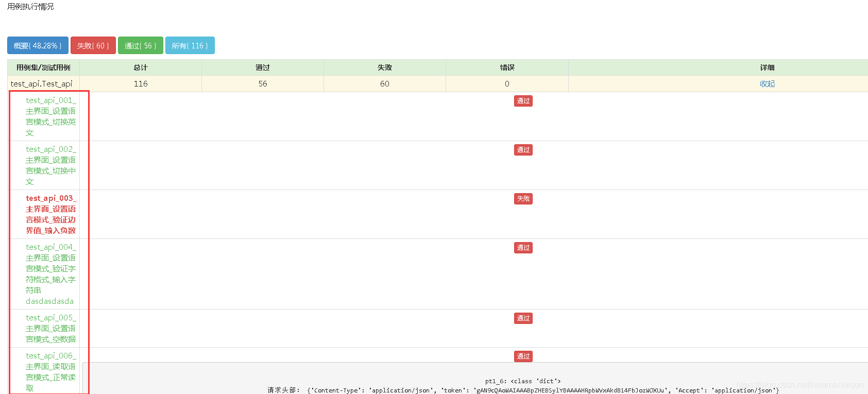Show failed cases with 失败 60 button
This screenshot has height=394, width=868.
[x=93, y=45]
